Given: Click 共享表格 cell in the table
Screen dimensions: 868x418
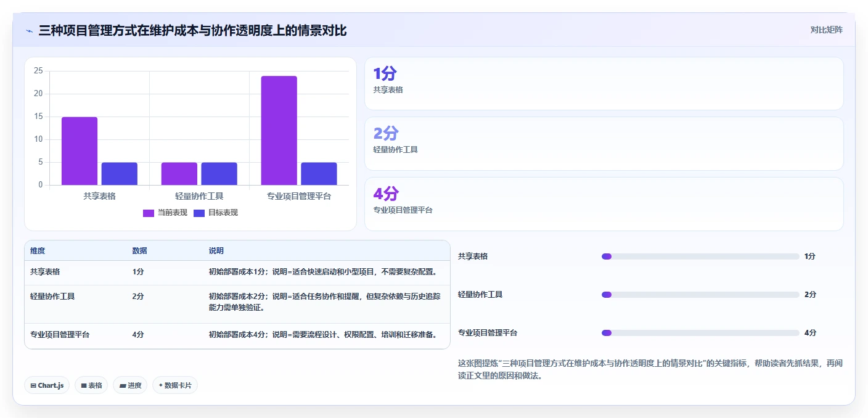Looking at the screenshot, I should (x=45, y=271).
